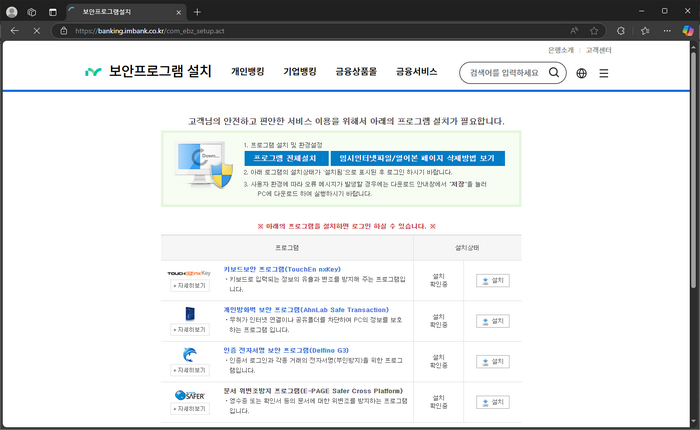This screenshot has width=700, height=430.
Task: Add page to favorites star icon
Action: 594,31
